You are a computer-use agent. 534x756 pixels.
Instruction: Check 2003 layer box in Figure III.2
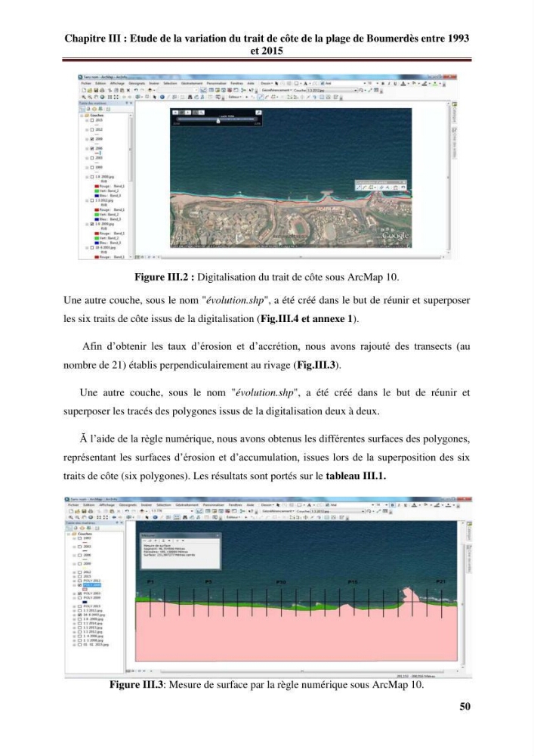(x=93, y=158)
